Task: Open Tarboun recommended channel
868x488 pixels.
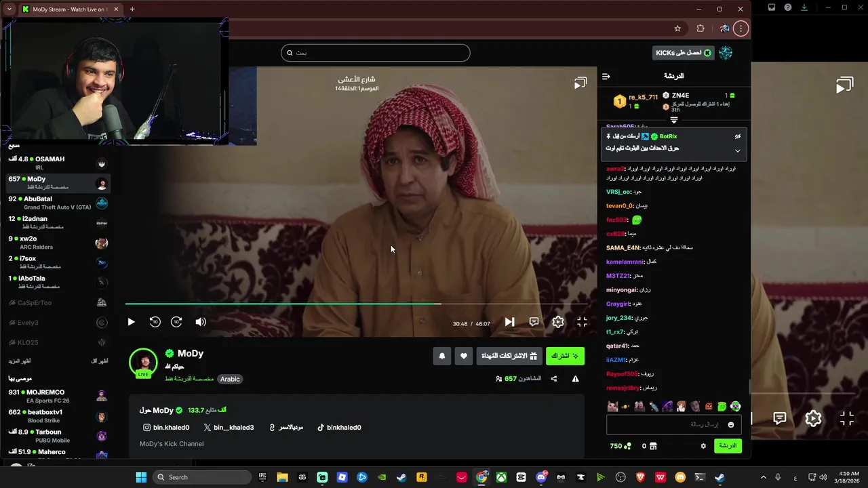Action: click(57, 435)
